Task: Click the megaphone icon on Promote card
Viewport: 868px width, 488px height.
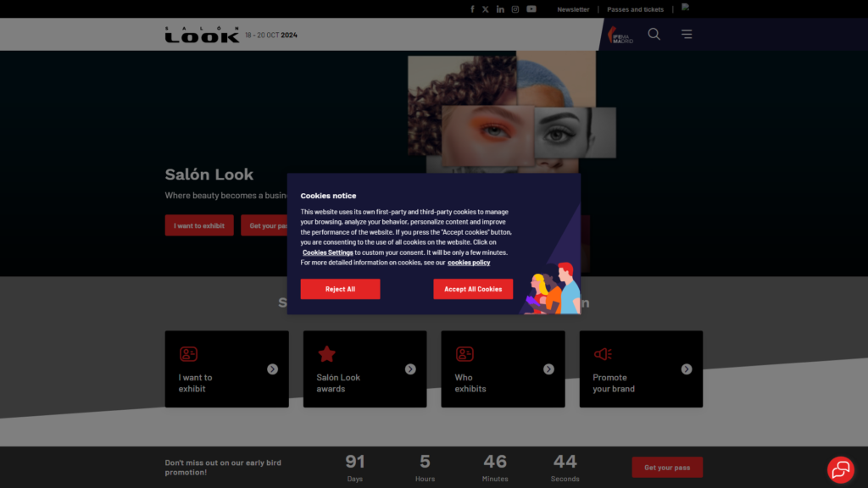Action: pos(603,353)
